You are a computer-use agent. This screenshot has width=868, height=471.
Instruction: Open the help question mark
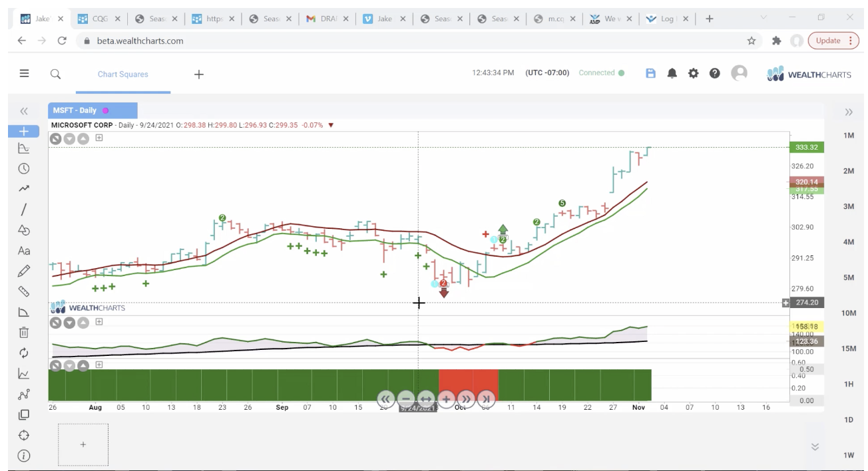(x=714, y=73)
